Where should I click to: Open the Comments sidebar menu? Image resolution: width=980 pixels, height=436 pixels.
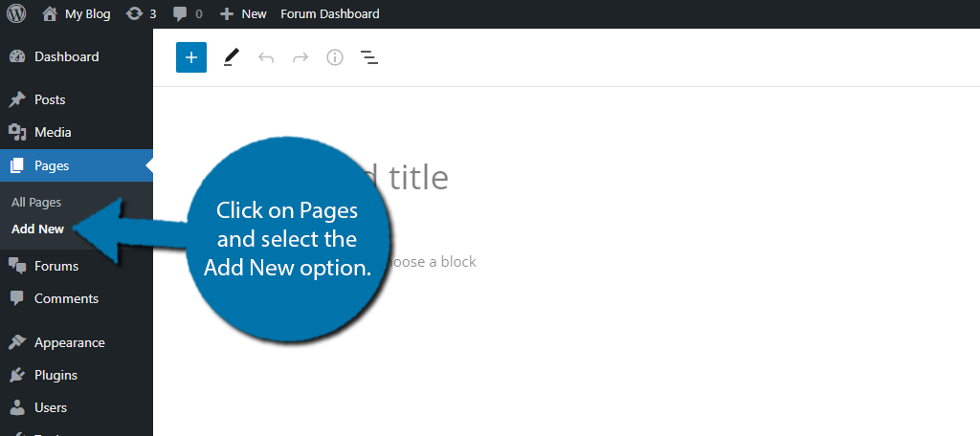click(x=77, y=298)
